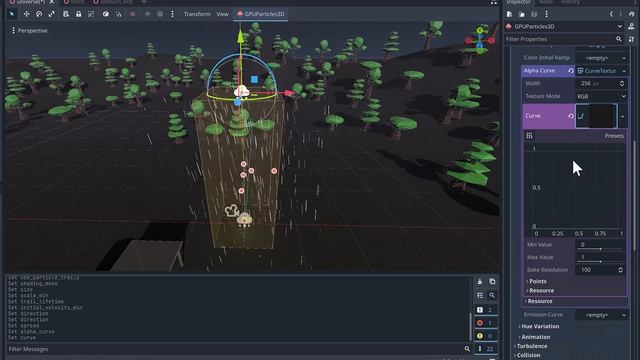Clear the output log with broom icon
The width and height of the screenshot is (640, 360).
pyautogui.click(x=480, y=282)
